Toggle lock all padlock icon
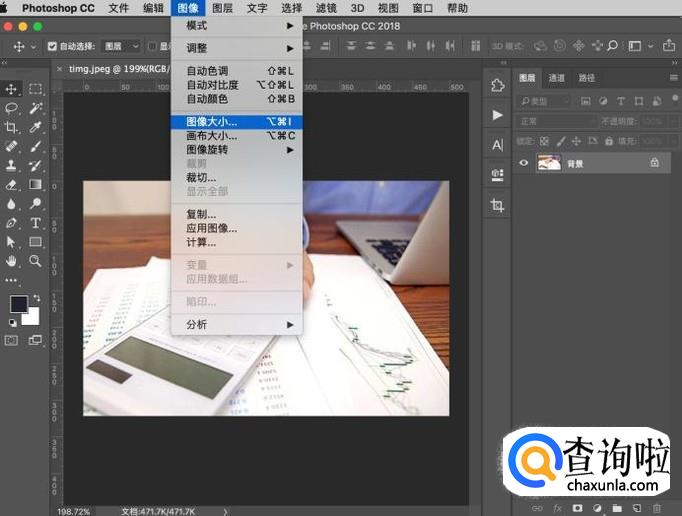682x516 pixels. click(x=609, y=141)
